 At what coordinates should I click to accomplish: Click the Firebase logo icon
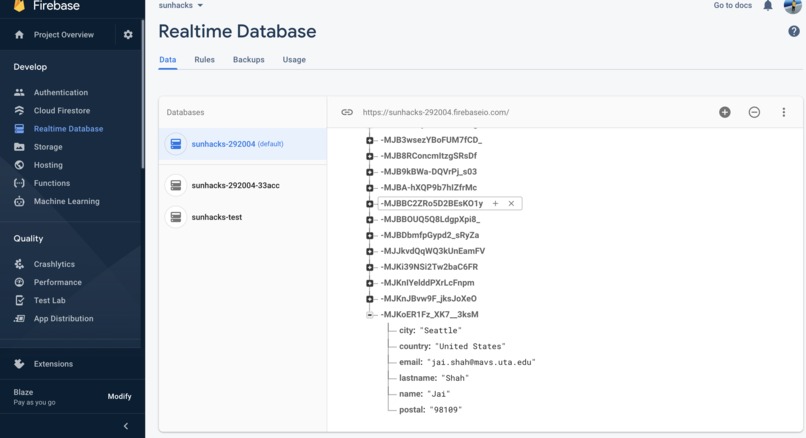tap(19, 6)
